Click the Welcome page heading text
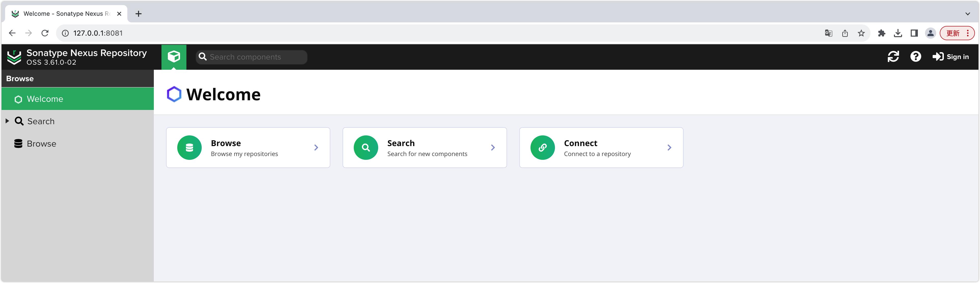980x283 pixels. (x=223, y=94)
